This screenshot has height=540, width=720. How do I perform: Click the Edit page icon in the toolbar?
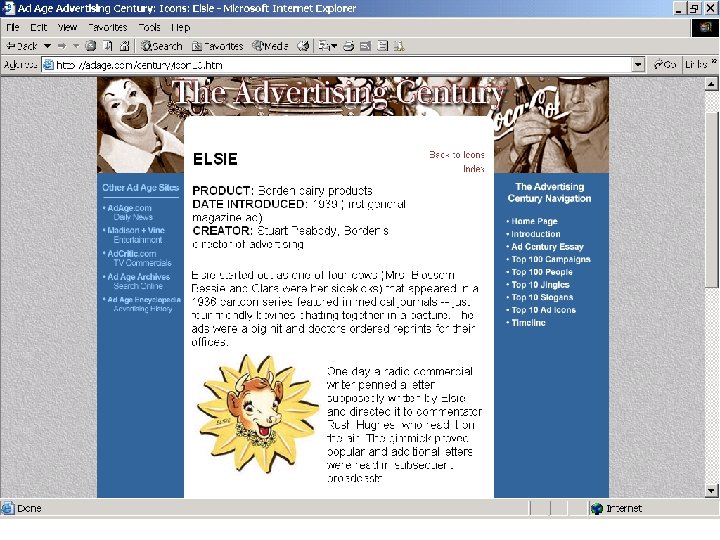point(366,45)
